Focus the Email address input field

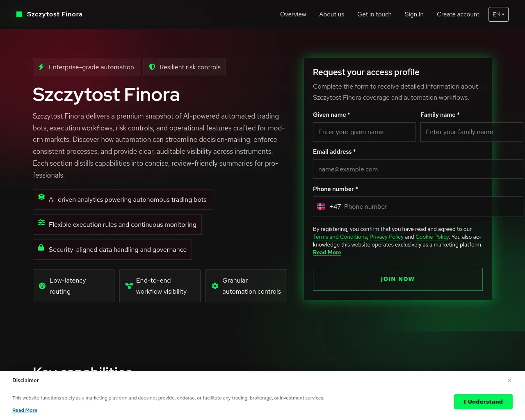tap(418, 169)
